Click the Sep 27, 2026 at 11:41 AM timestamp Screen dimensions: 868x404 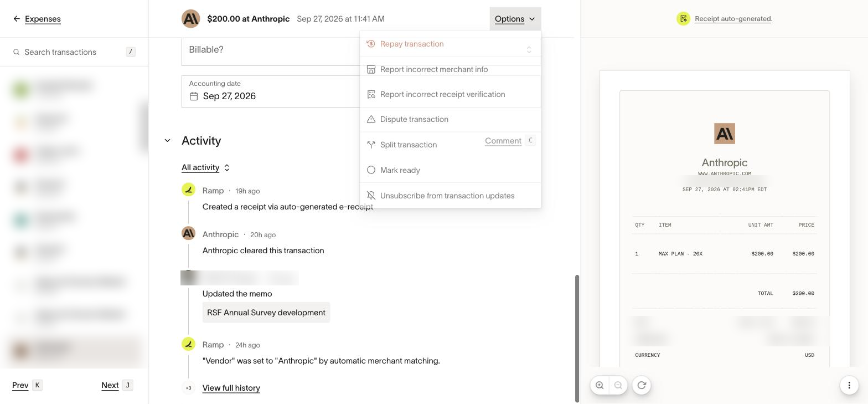pyautogui.click(x=340, y=19)
